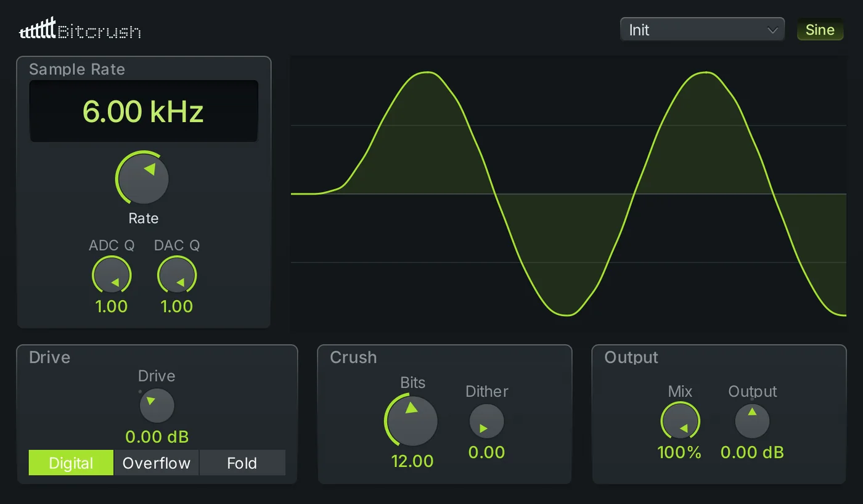Click the Bits value 12.00
Image resolution: width=863 pixels, height=504 pixels.
pos(412,461)
